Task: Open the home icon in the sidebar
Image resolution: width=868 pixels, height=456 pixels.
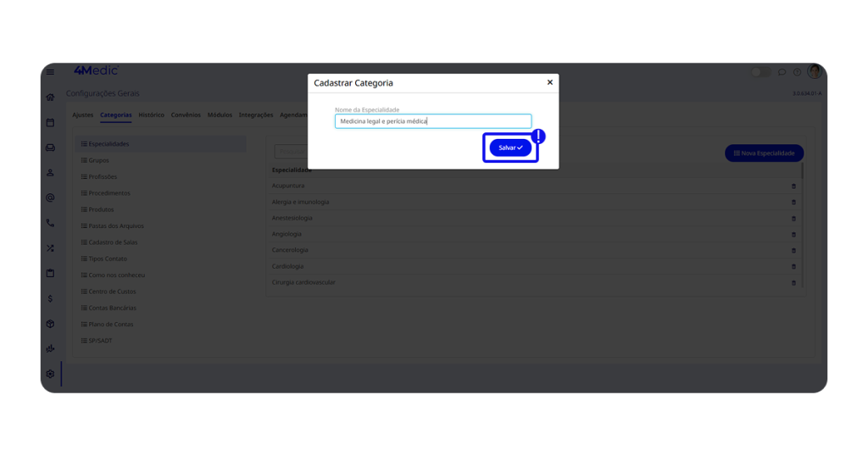Action: coord(50,97)
